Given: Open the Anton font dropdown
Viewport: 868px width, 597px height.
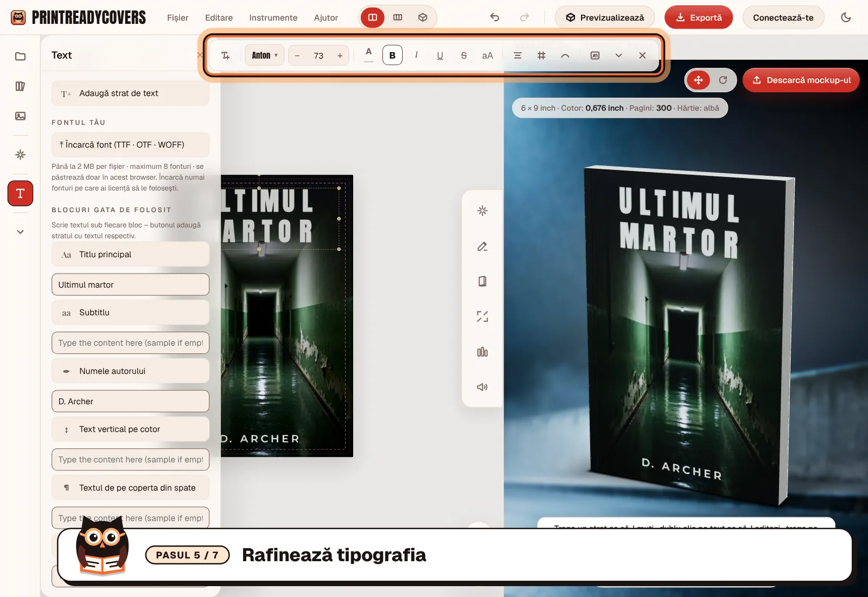Looking at the screenshot, I should 265,55.
